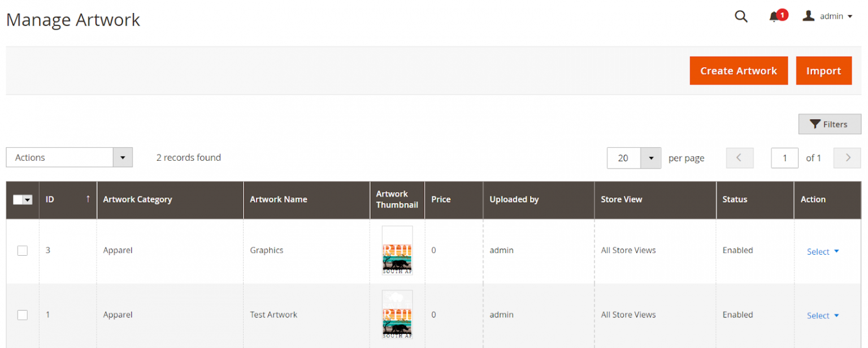868x348 pixels.
Task: Click the Create Artwork button
Action: tap(738, 71)
